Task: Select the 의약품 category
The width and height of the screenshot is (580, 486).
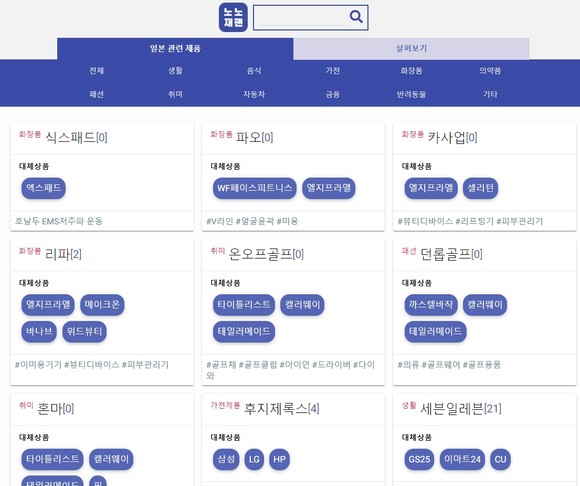Action: coord(490,71)
